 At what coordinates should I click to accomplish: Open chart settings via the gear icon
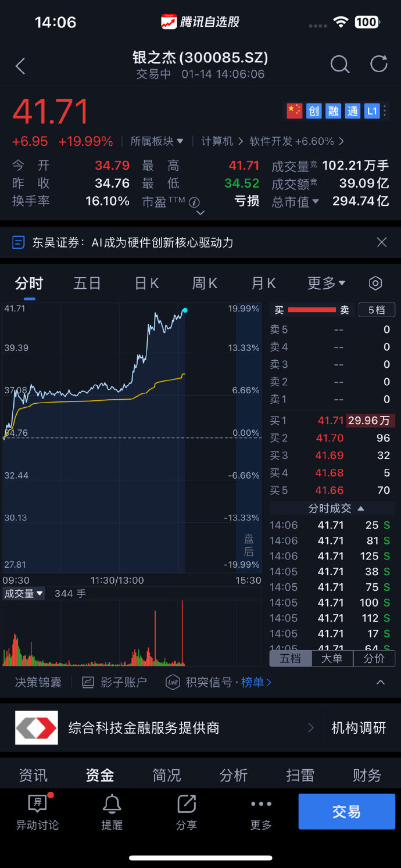pos(375,283)
